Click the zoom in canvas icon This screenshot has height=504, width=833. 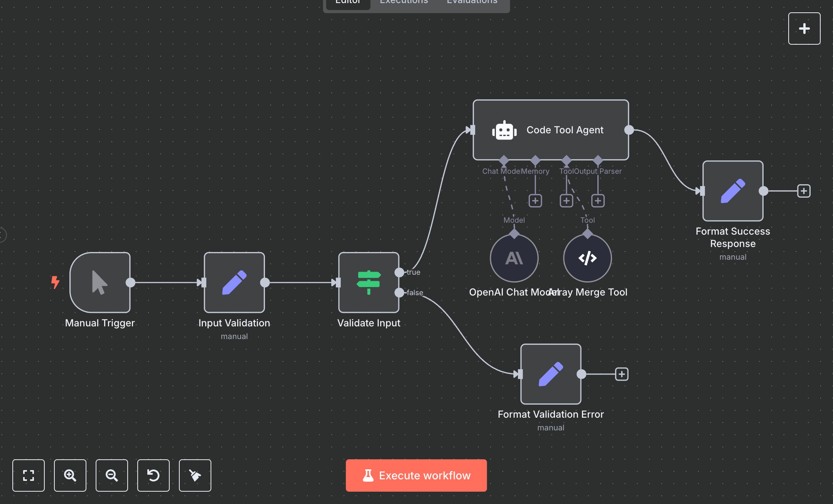(70, 475)
